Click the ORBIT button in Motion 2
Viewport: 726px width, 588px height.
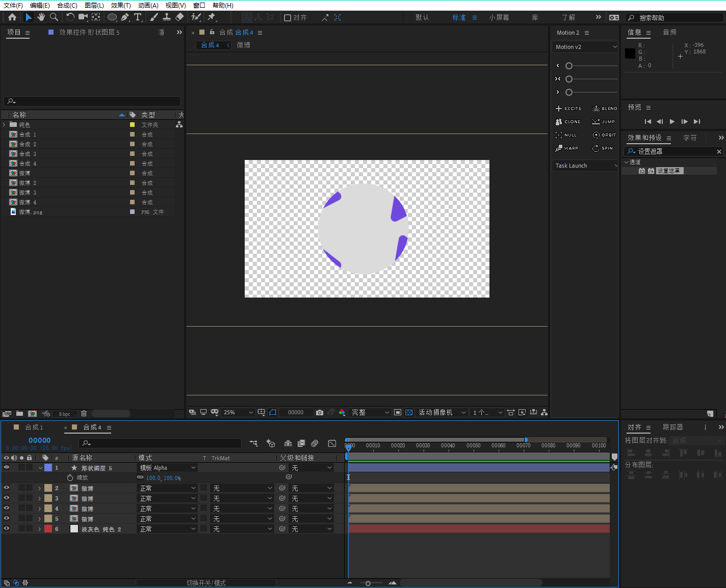coord(604,135)
